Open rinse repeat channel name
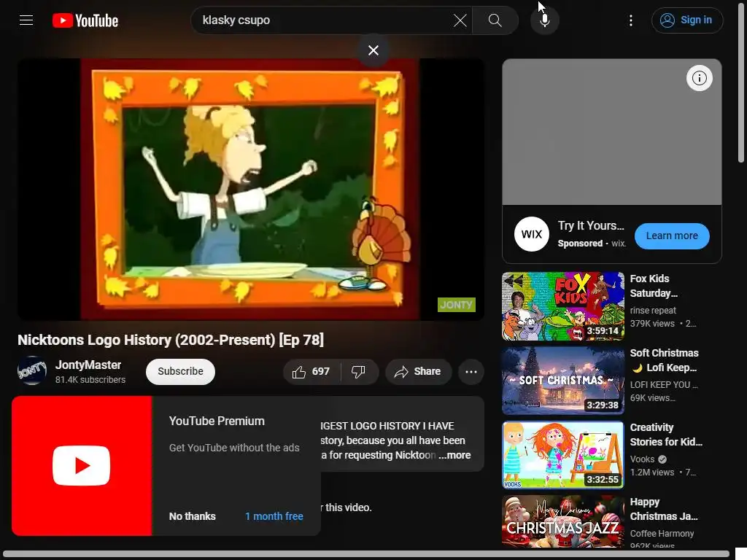 [653, 311]
